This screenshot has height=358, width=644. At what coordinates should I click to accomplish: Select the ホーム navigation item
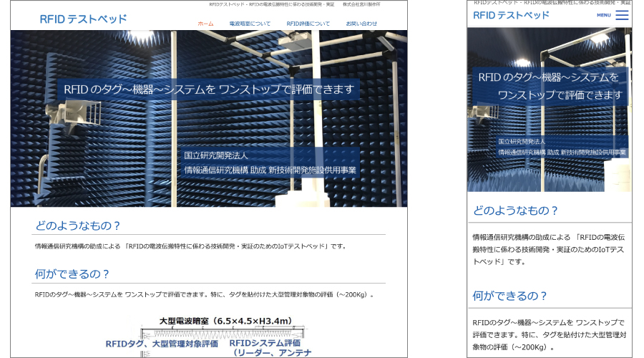click(x=205, y=24)
